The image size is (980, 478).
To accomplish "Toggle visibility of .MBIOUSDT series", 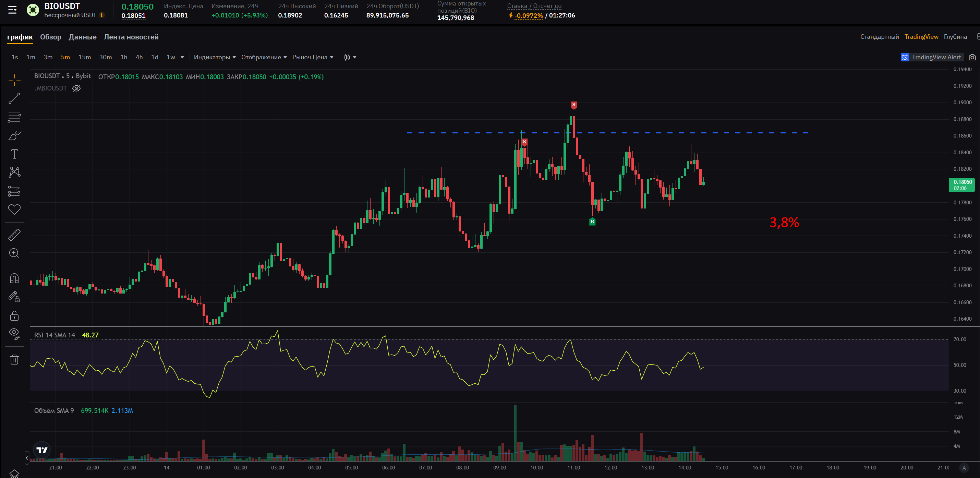I will (76, 88).
